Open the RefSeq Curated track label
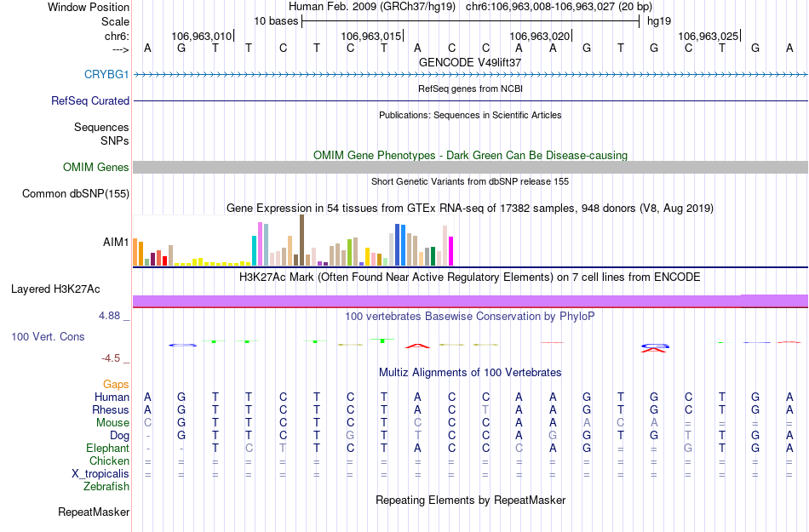The image size is (809, 532). [90, 101]
